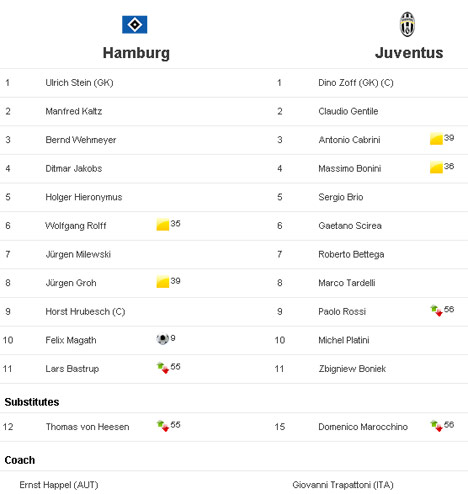This screenshot has width=468, height=494.
Task: Select coach Ernst Happel (AUT)
Action: (59, 485)
